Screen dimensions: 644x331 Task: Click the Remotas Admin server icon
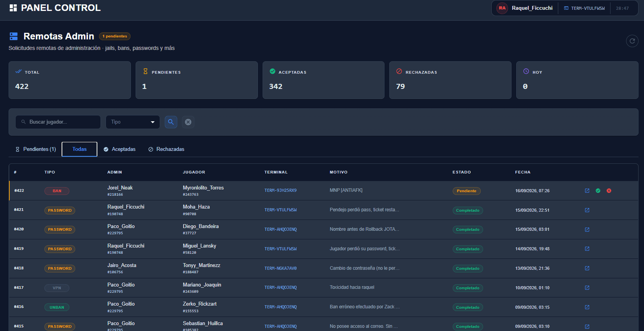(14, 36)
